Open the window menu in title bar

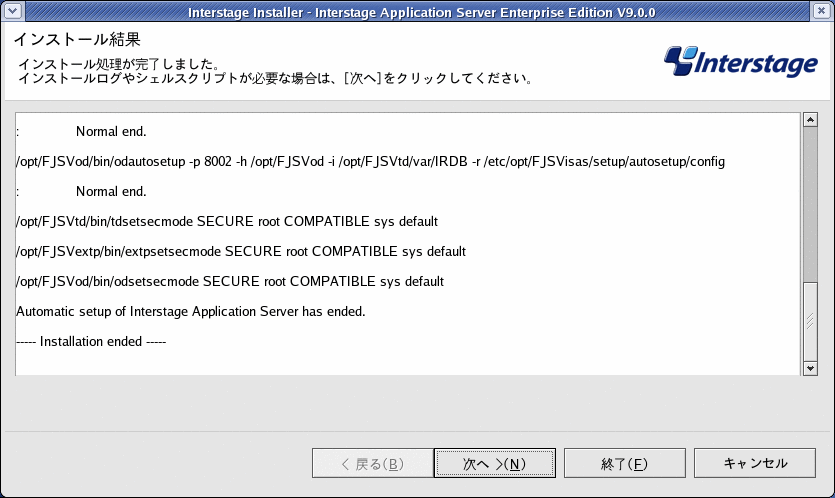coord(12,11)
